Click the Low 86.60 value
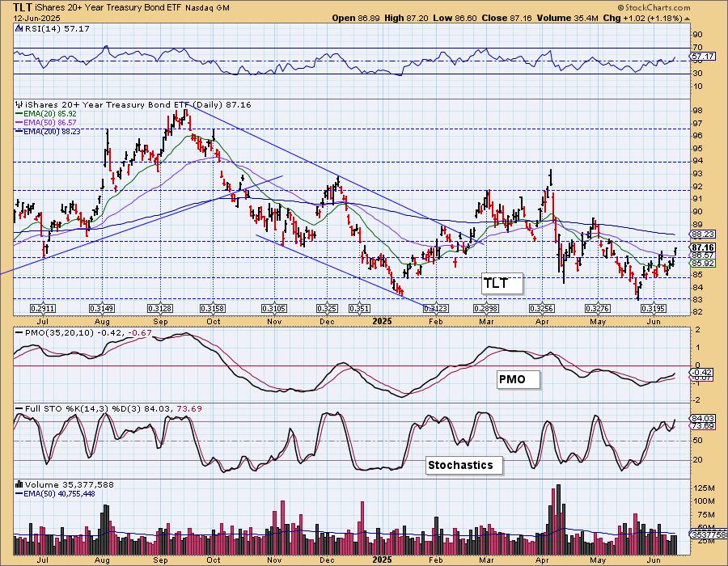This screenshot has width=728, height=566. point(455,18)
